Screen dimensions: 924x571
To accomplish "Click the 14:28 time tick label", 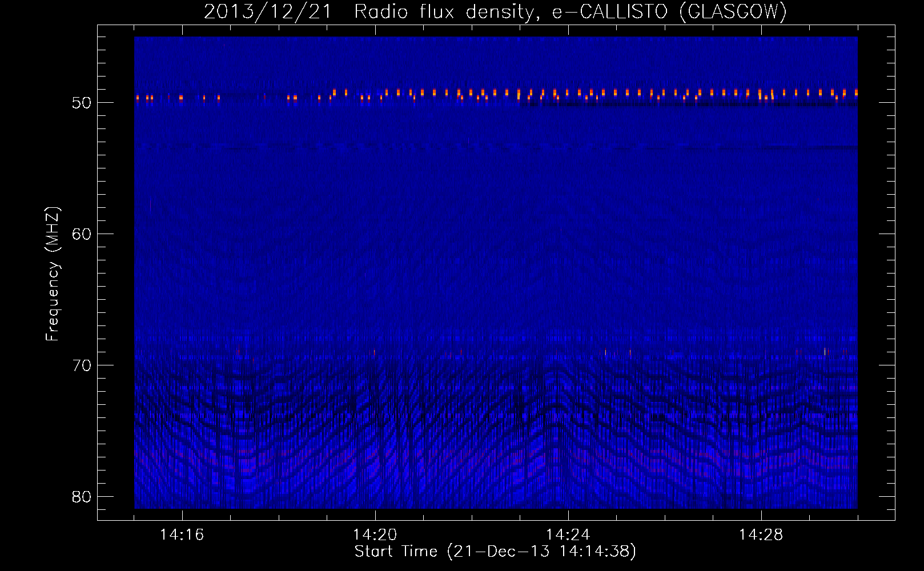I will 761,535.
